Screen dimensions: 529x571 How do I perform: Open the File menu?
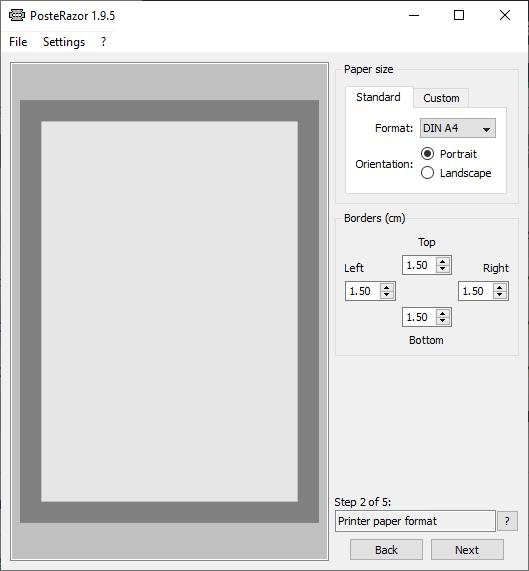click(x=18, y=42)
